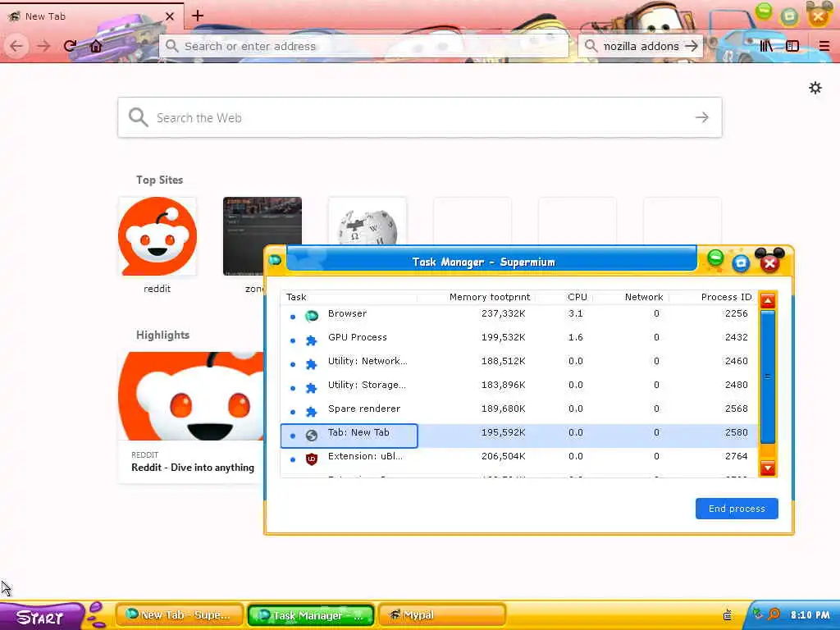Image resolution: width=840 pixels, height=630 pixels.
Task: Go back with the browser back arrow
Action: [x=16, y=46]
